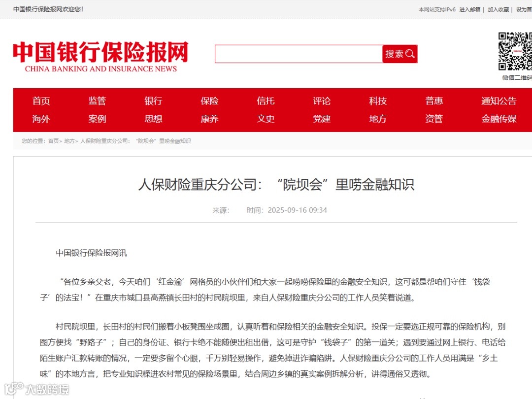Open the 思想 navigation item
This screenshot has height=399, width=532.
tap(153, 119)
